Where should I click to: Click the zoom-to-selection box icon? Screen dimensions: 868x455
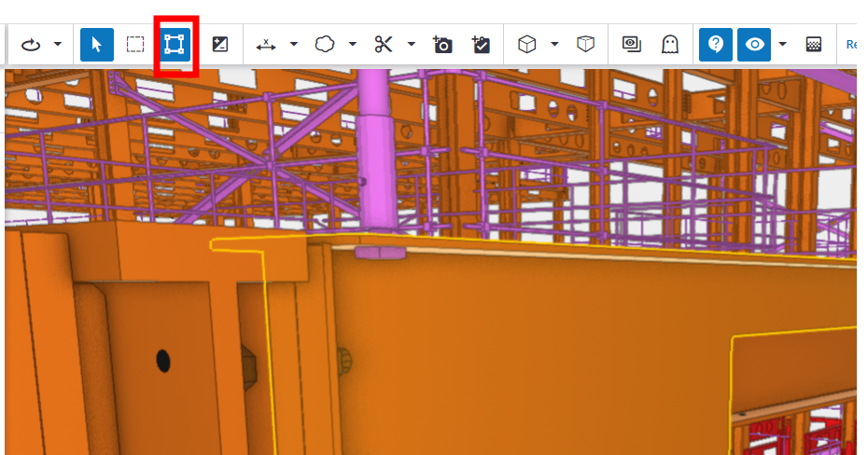175,45
